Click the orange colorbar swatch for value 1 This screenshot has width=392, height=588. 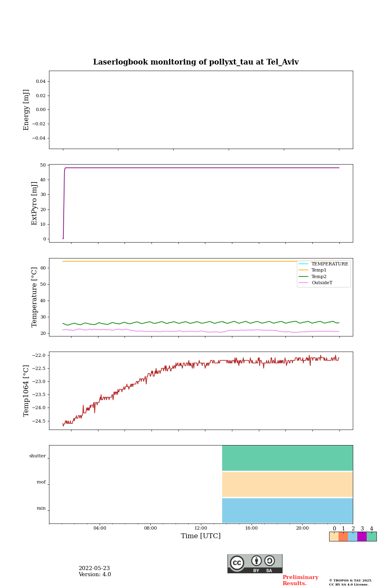(x=343, y=537)
